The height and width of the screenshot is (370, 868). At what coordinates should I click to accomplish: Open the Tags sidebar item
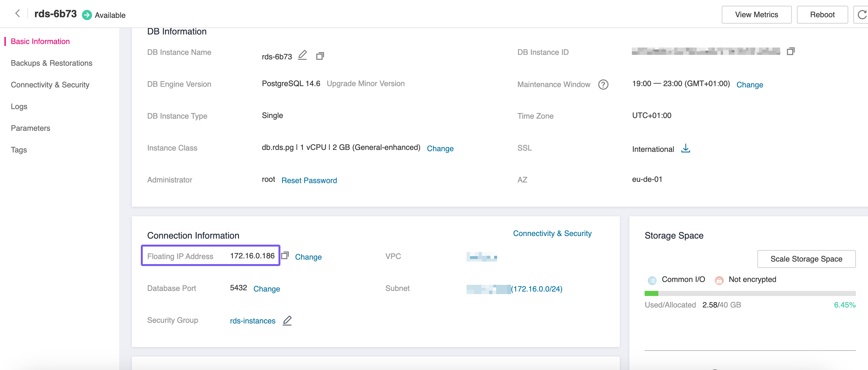coord(18,150)
